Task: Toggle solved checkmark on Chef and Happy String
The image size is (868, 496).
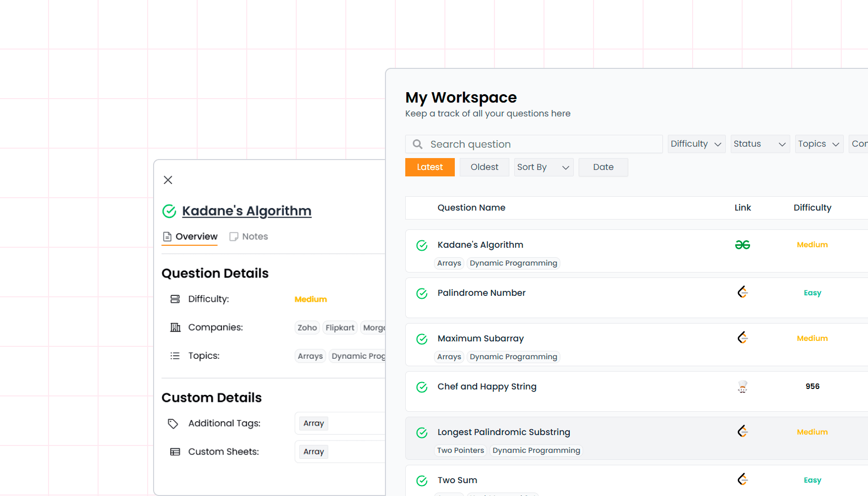Action: [422, 387]
